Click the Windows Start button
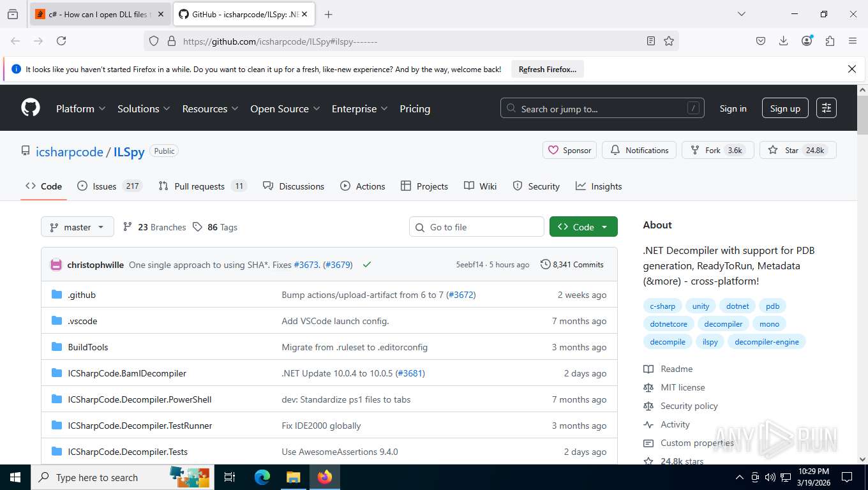868x490 pixels. [15, 477]
